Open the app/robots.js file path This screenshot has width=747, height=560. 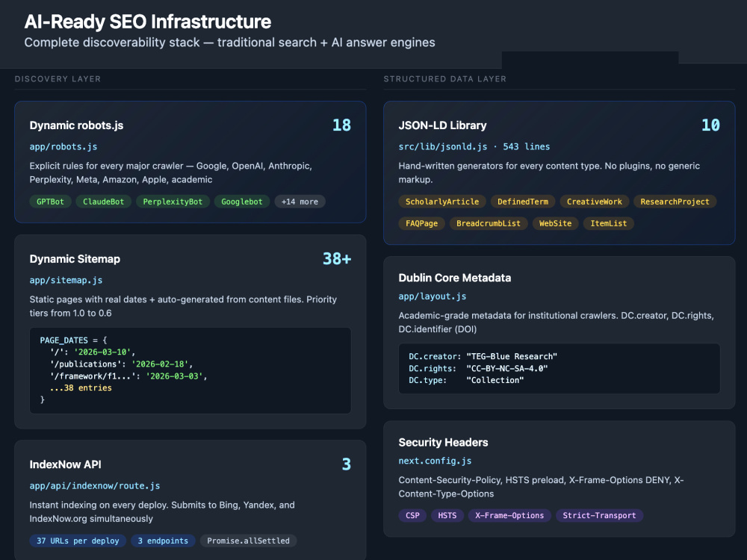[63, 146]
